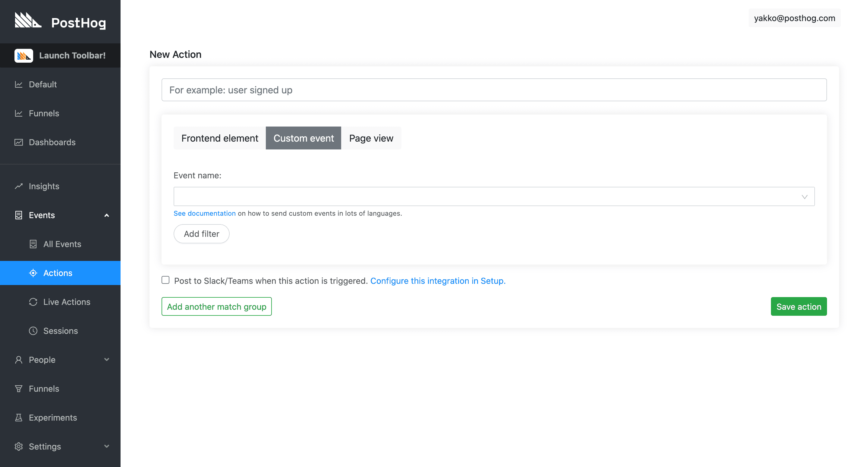
Task: Click Add another match group button
Action: click(217, 307)
